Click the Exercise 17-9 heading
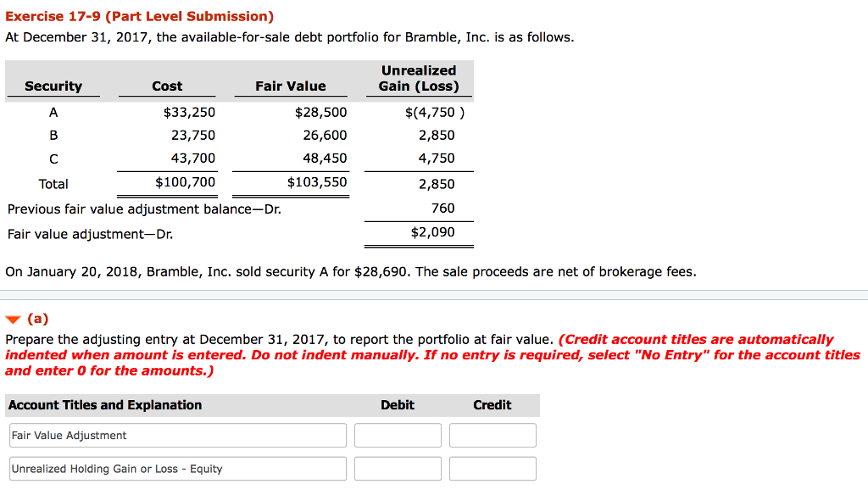868x495 pixels. [x=140, y=17]
